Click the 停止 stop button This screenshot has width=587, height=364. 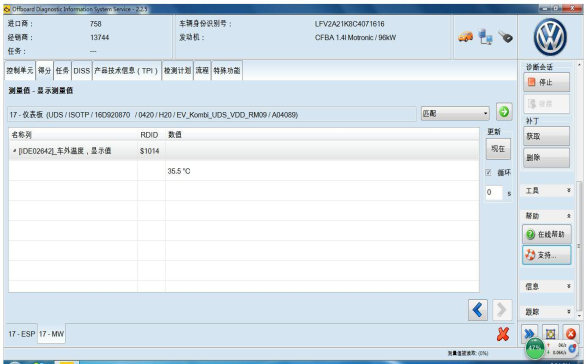pyautogui.click(x=547, y=82)
